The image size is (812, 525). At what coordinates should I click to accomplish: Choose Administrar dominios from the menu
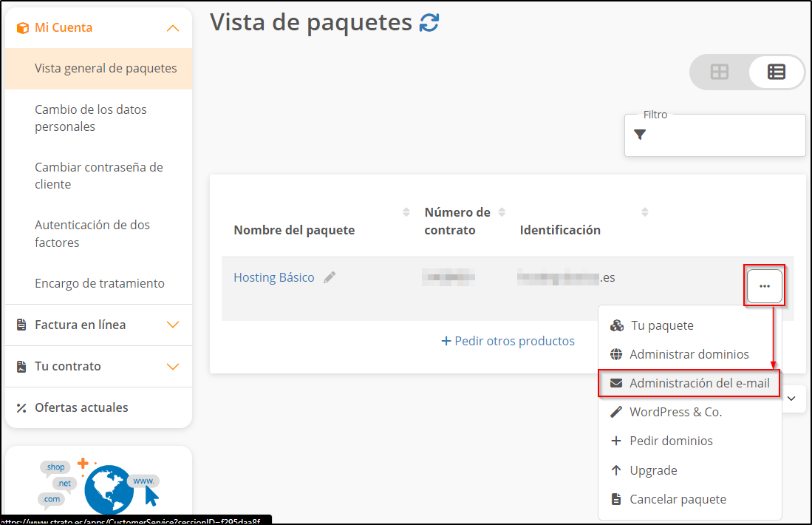coord(689,354)
